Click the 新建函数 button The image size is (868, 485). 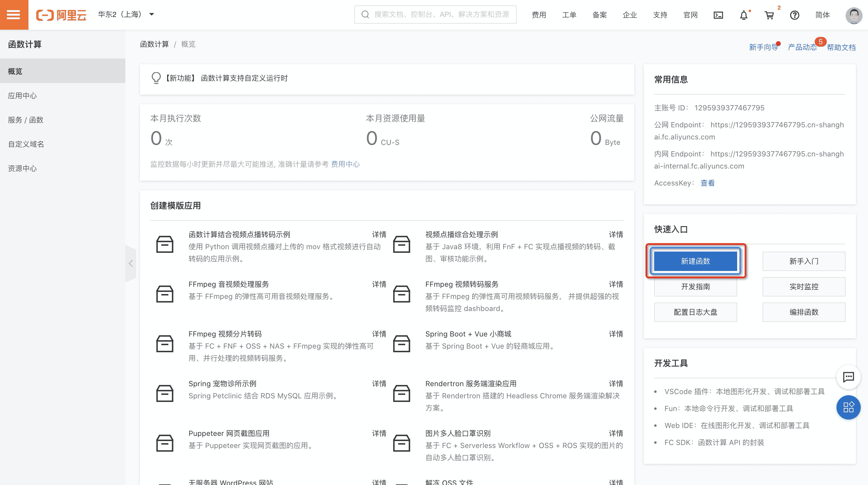pos(695,261)
